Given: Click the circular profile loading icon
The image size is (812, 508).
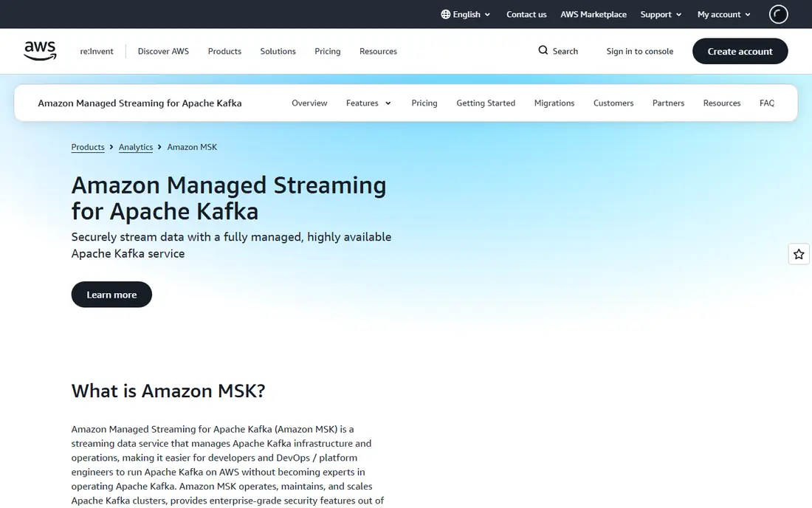Looking at the screenshot, I should tap(778, 15).
